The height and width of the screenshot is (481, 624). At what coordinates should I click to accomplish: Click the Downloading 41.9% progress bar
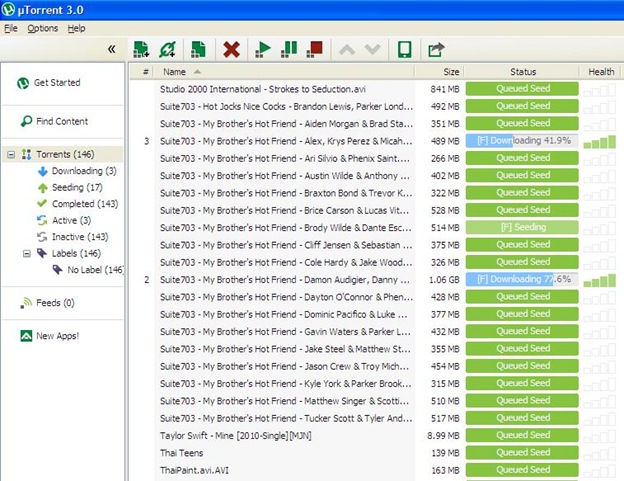click(522, 141)
